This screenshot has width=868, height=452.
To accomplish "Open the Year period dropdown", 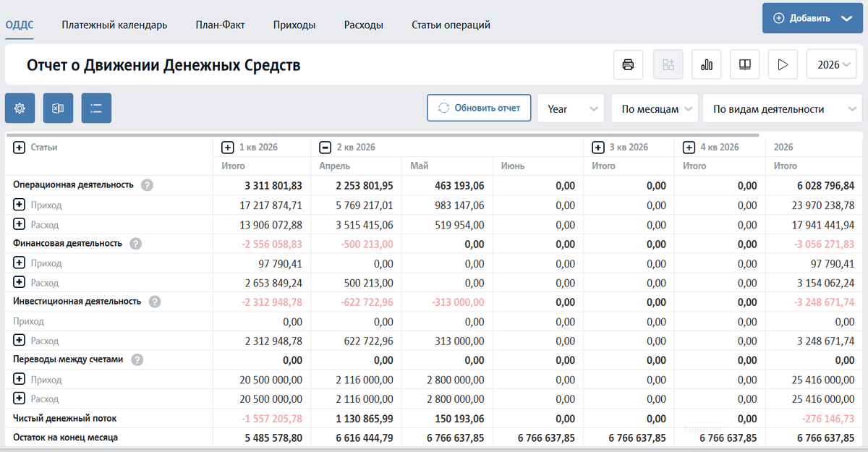I will pos(571,108).
